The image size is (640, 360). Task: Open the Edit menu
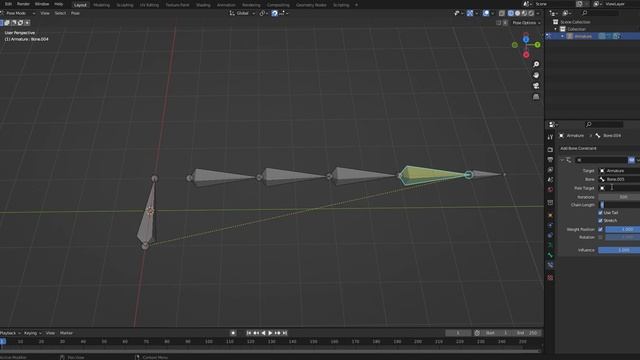point(8,4)
